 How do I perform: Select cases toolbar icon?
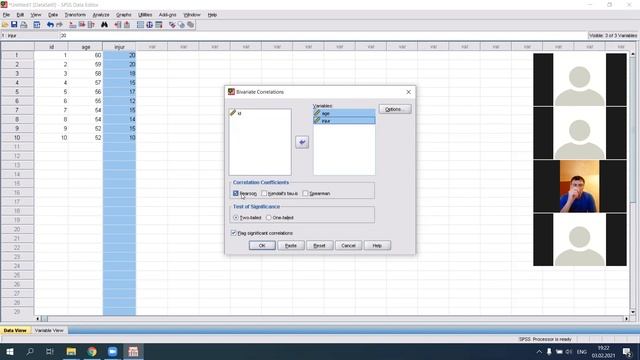coord(159,25)
